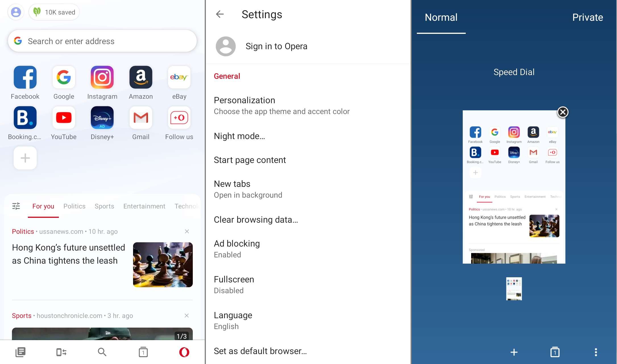Open the large Speed Dial tab preview

(x=514, y=187)
